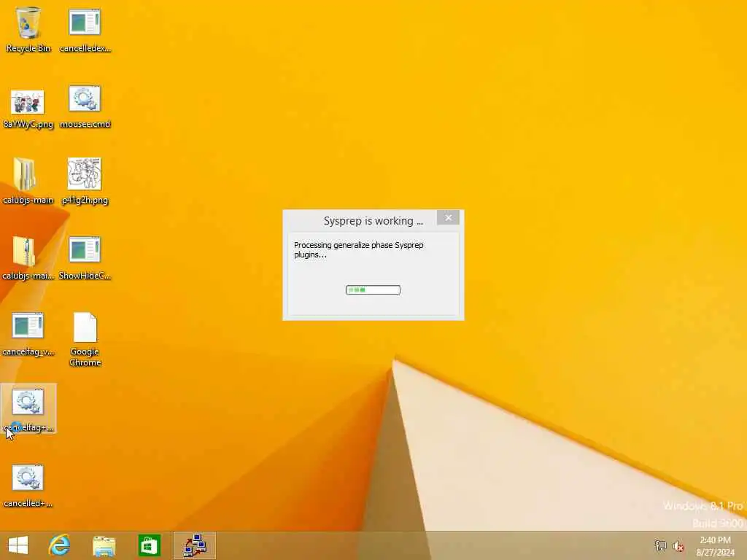Select the 8aYWyC.png image file
This screenshot has height=560, width=747.
click(28, 109)
